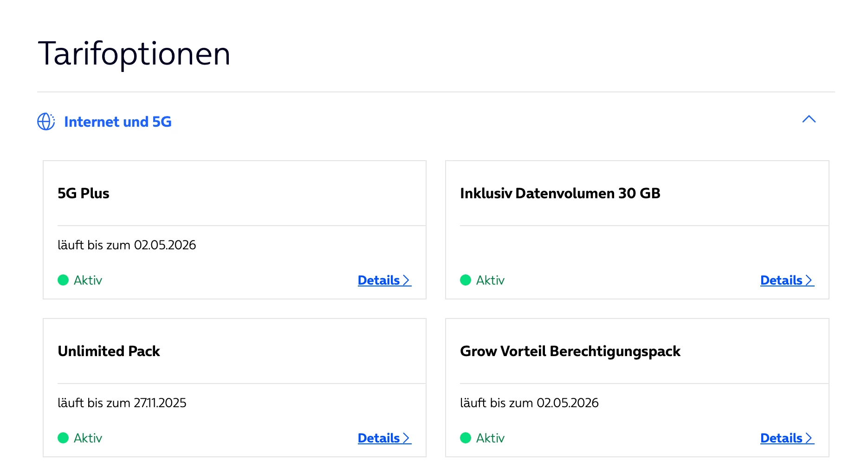868x468 pixels.
Task: Click the Tarifoptionen page heading
Action: point(134,54)
